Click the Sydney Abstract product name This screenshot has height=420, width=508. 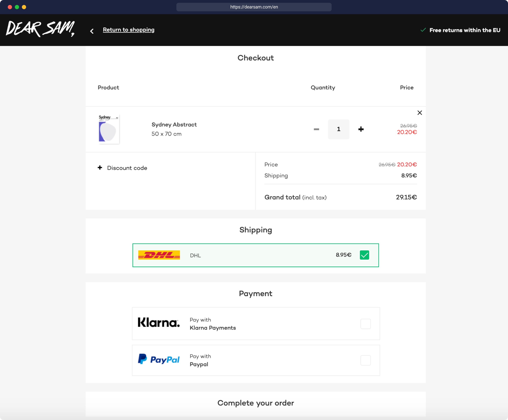174,125
